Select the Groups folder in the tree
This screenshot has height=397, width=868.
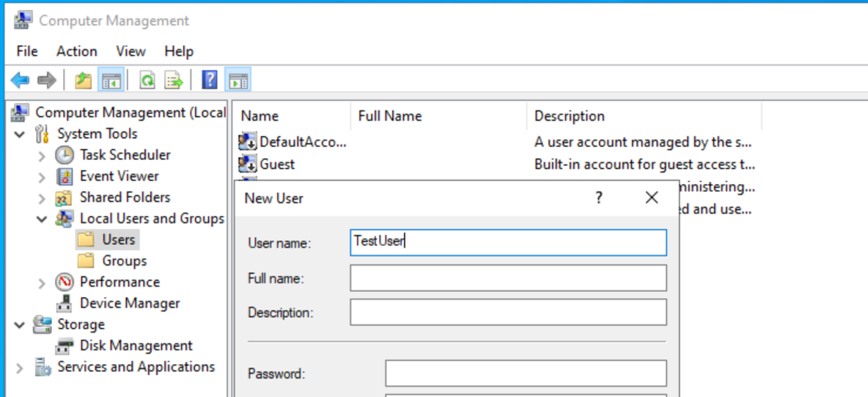123,261
